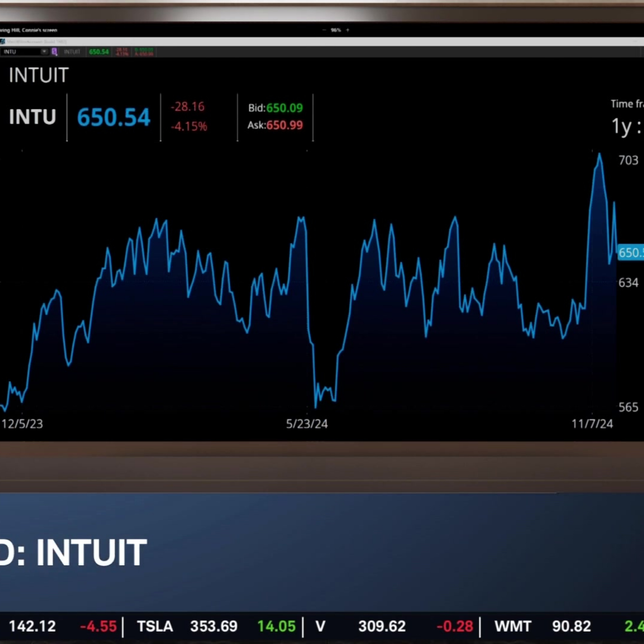Click the 309.62 price in ticker
This screenshot has width=644, height=644.
[382, 626]
